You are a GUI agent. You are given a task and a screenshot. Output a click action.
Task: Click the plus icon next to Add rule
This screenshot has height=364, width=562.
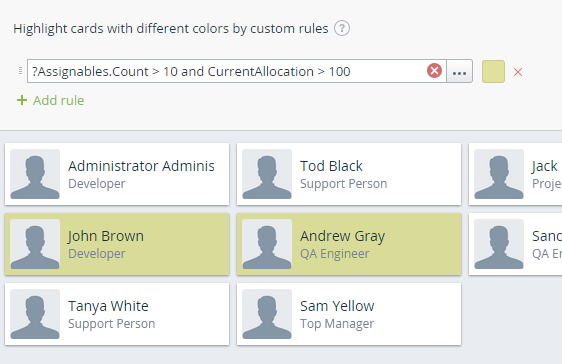22,100
